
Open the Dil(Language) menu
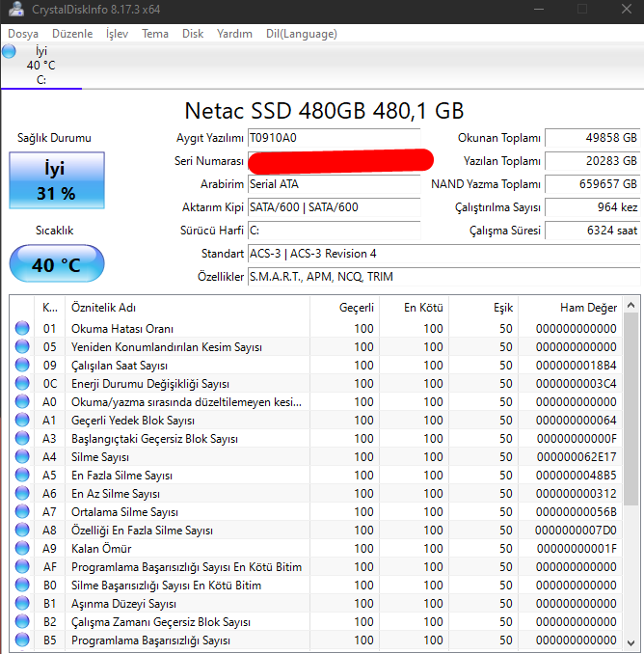[x=301, y=34]
